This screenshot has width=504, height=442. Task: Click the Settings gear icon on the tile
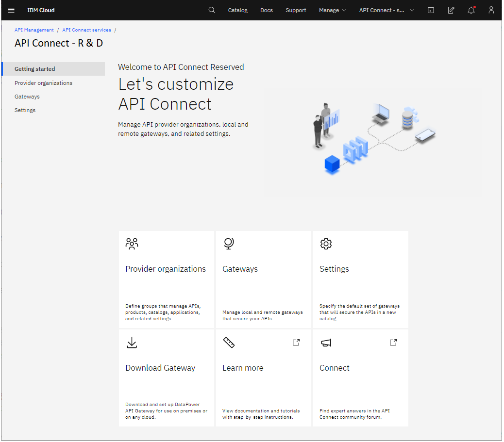pos(326,244)
